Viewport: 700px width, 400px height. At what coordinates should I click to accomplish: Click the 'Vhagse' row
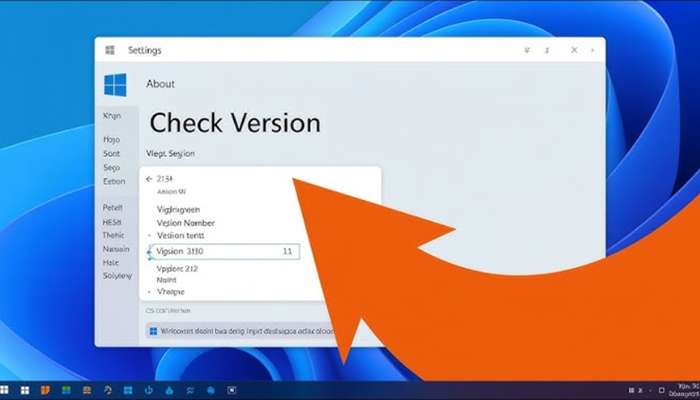pyautogui.click(x=171, y=292)
